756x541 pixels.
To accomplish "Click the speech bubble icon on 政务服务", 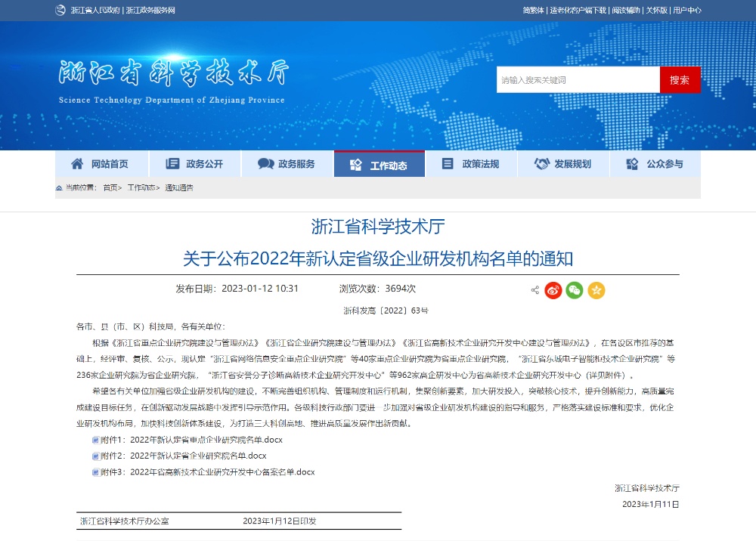I will 266,164.
